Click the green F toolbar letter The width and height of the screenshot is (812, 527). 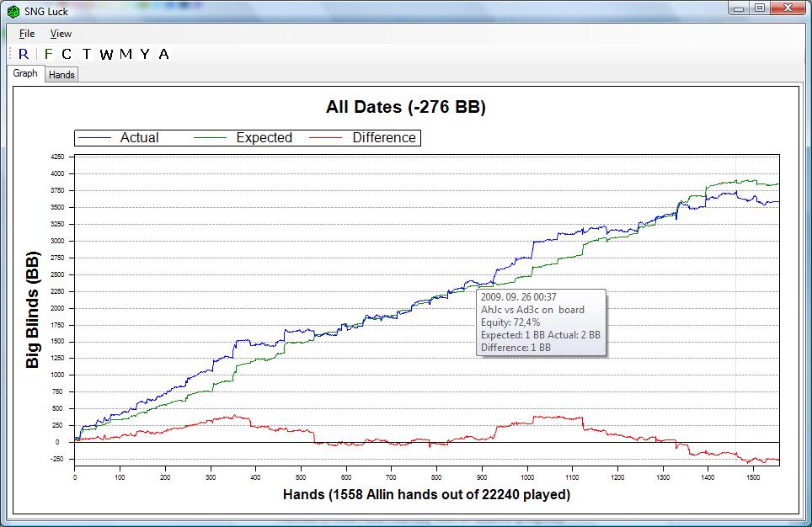tap(49, 54)
